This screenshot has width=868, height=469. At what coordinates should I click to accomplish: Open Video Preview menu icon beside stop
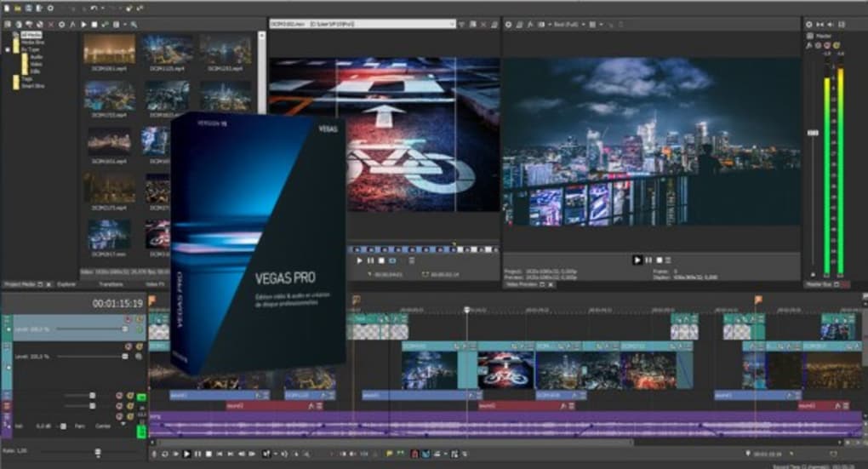[668, 260]
